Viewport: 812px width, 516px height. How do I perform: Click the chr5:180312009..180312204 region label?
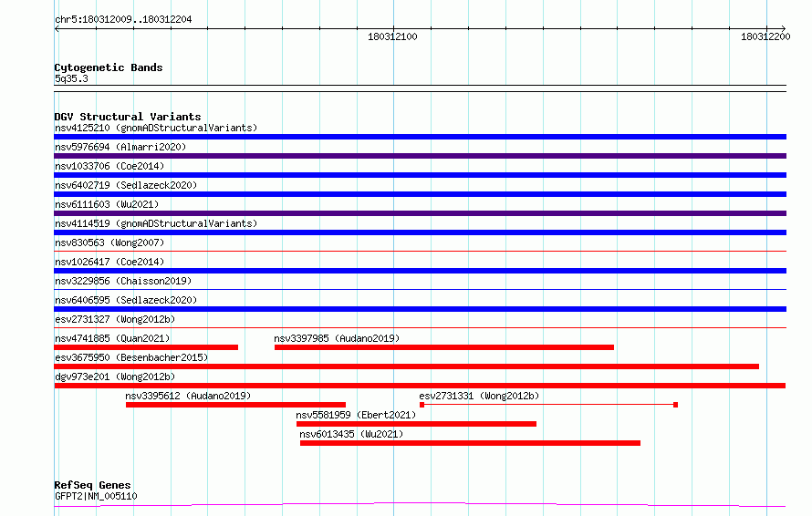[123, 20]
